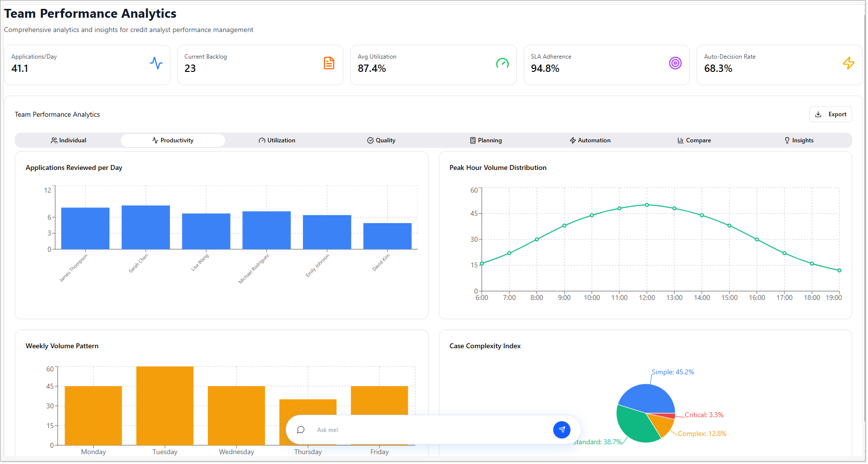Viewport: 868px width, 464px height.
Task: Click the Avg Utilization gauge icon
Action: coord(502,63)
